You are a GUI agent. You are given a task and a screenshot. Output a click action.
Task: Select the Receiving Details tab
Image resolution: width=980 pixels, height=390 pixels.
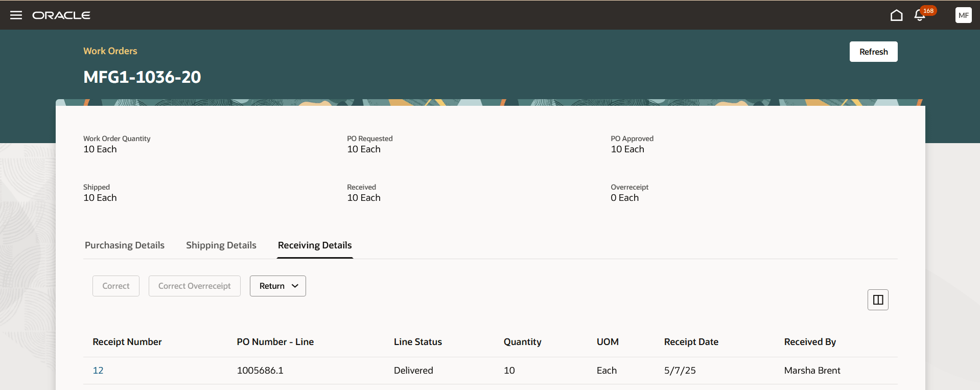(315, 245)
